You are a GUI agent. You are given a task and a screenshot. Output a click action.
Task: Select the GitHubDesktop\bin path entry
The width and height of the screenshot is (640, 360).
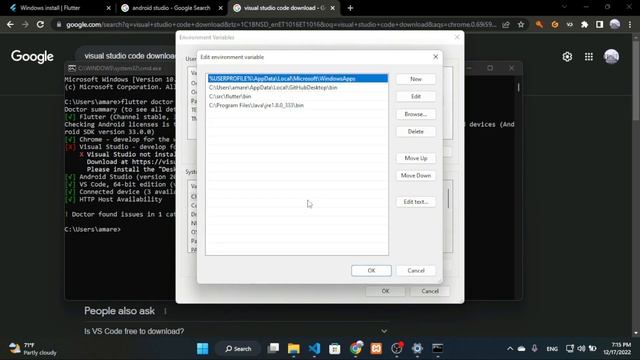(x=298, y=87)
